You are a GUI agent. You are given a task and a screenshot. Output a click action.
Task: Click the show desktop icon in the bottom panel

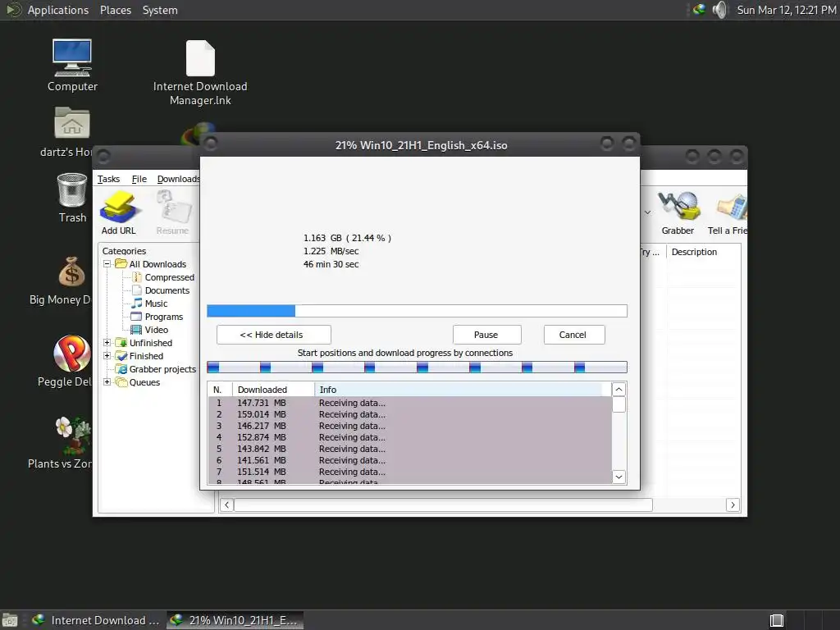coord(10,620)
